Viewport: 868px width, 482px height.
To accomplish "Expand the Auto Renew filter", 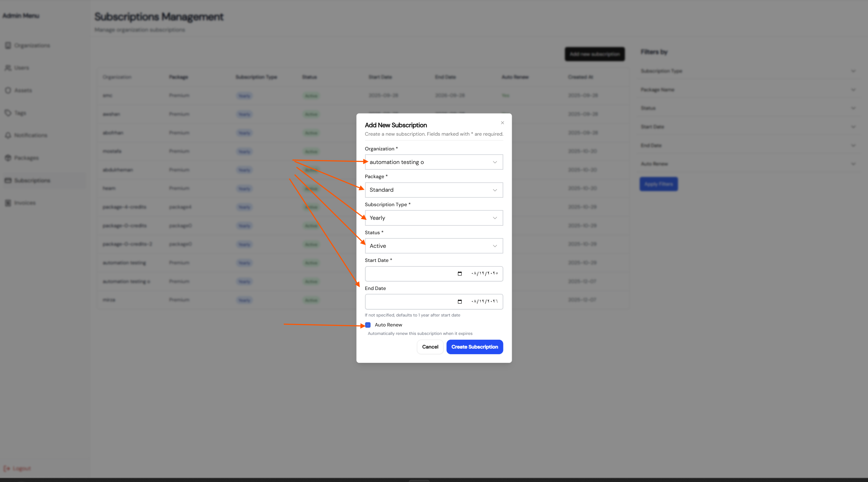I will 853,164.
